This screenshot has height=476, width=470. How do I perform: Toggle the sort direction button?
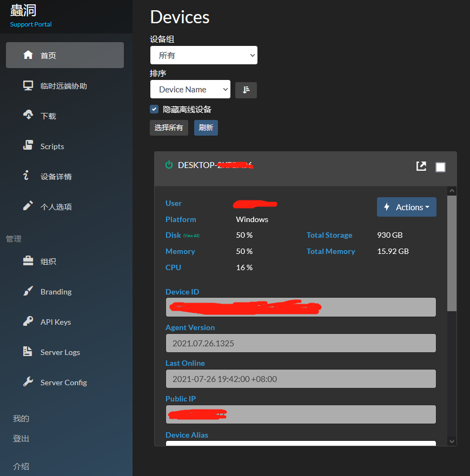(x=246, y=90)
